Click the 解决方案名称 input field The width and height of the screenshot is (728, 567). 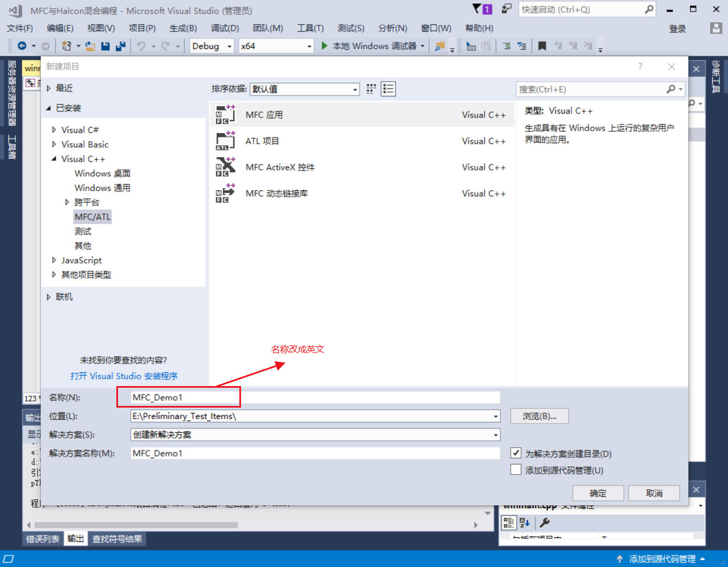tap(315, 453)
